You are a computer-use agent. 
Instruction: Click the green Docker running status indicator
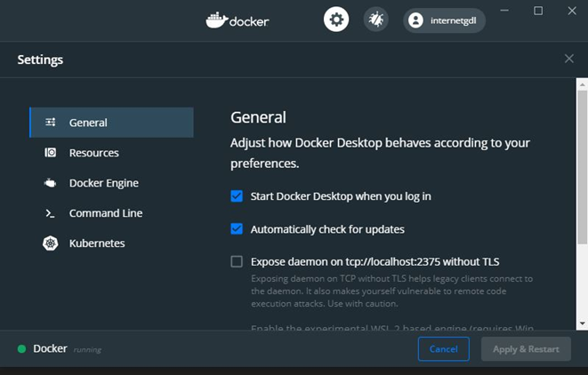[x=21, y=349]
